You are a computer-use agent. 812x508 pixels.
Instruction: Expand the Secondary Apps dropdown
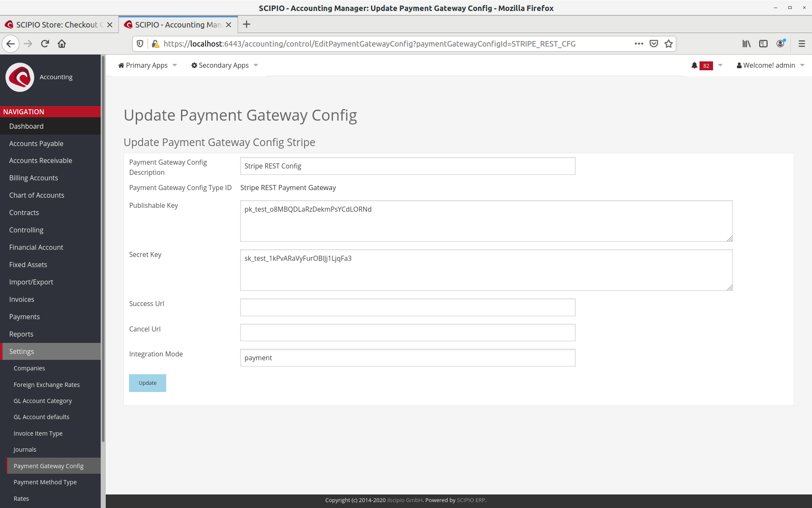tap(224, 65)
